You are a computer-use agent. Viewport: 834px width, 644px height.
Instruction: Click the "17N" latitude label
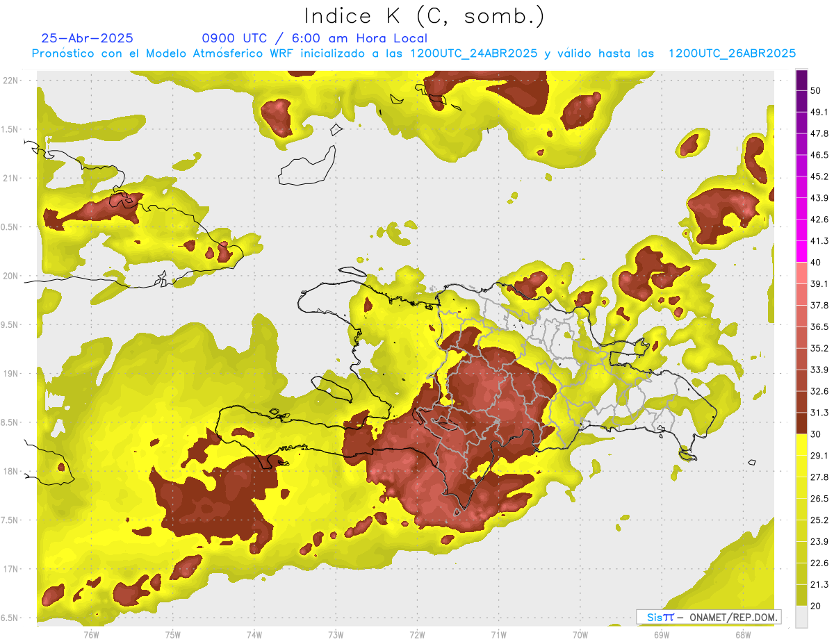pos(11,569)
